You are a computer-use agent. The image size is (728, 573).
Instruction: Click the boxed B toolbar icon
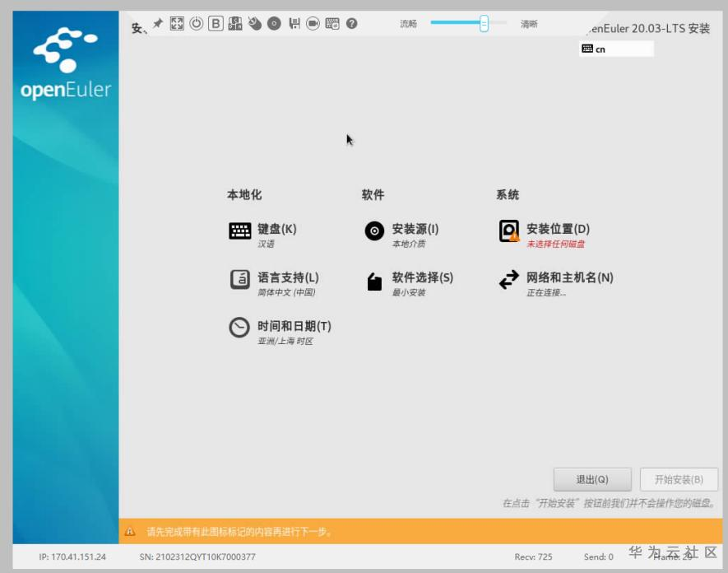[x=216, y=23]
